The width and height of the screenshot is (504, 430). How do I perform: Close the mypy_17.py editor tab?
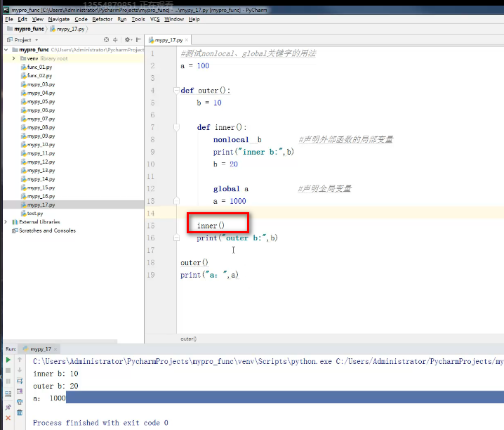187,40
